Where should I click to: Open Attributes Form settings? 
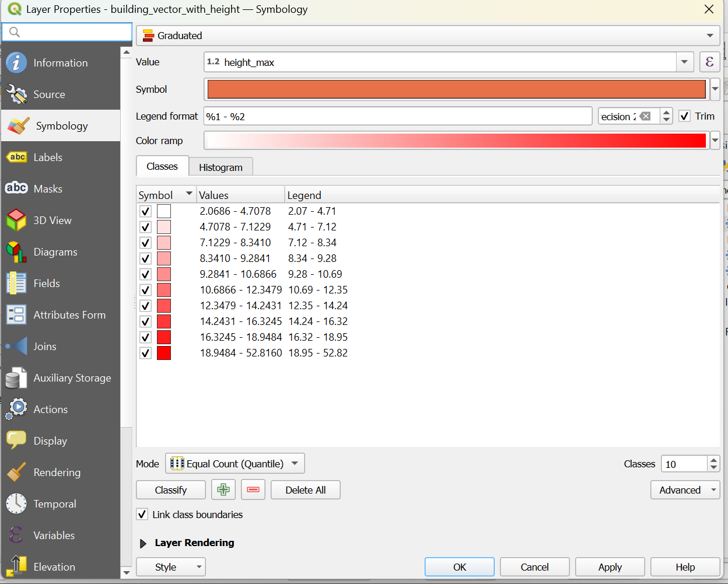click(61, 315)
